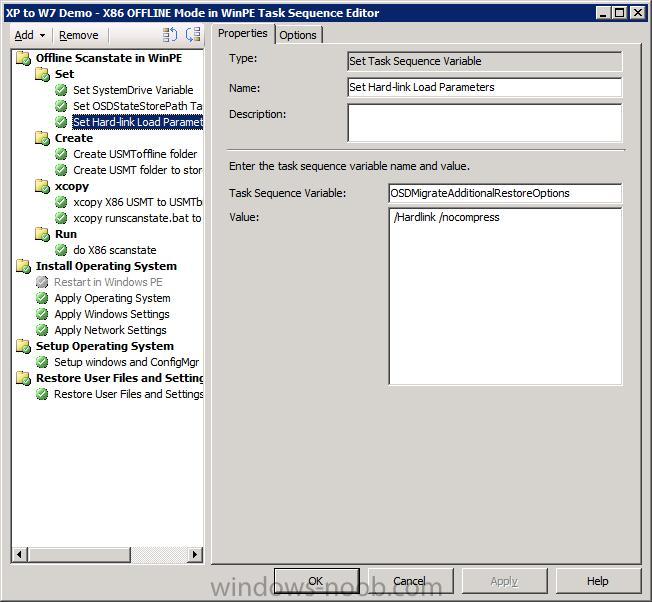
Task: Select the Offline Scanstate in WinPE group
Action: click(x=109, y=58)
